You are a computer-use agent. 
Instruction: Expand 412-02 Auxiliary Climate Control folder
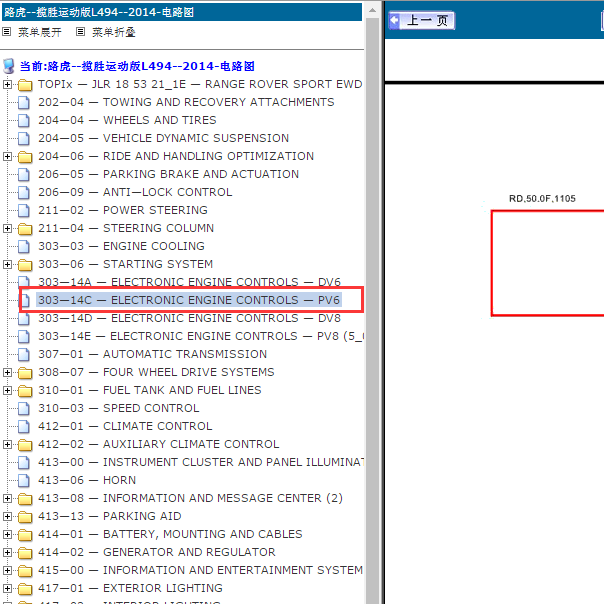[x=7, y=445]
